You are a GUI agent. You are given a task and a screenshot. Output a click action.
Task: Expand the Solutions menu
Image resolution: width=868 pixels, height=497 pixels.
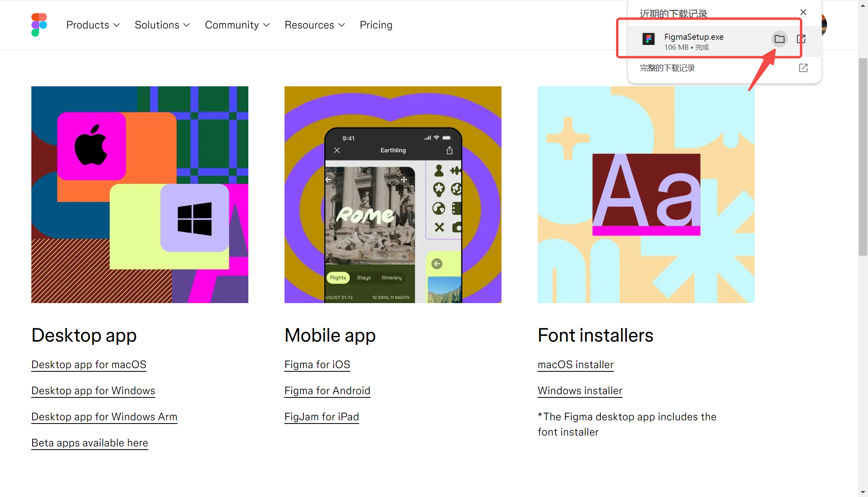(162, 25)
